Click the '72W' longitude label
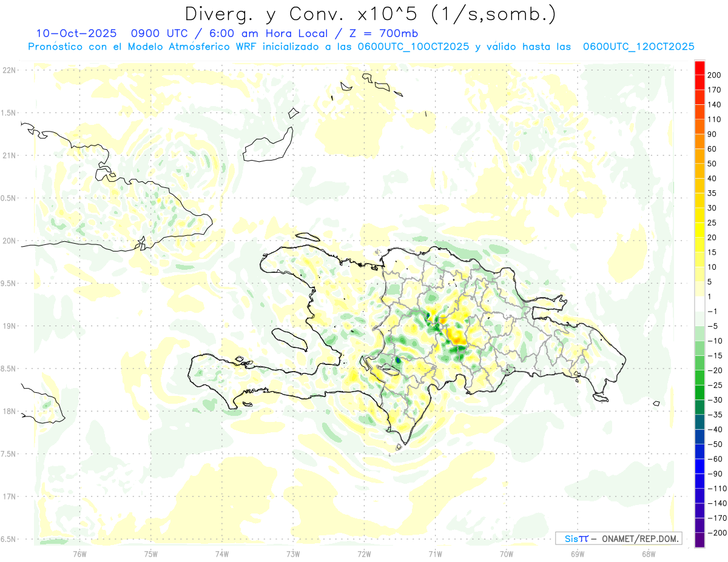 tap(364, 554)
